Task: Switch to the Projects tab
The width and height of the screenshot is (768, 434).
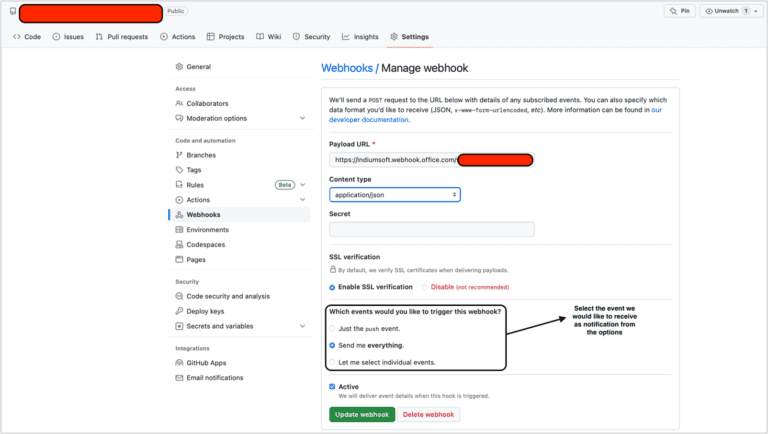Action: pyautogui.click(x=225, y=37)
